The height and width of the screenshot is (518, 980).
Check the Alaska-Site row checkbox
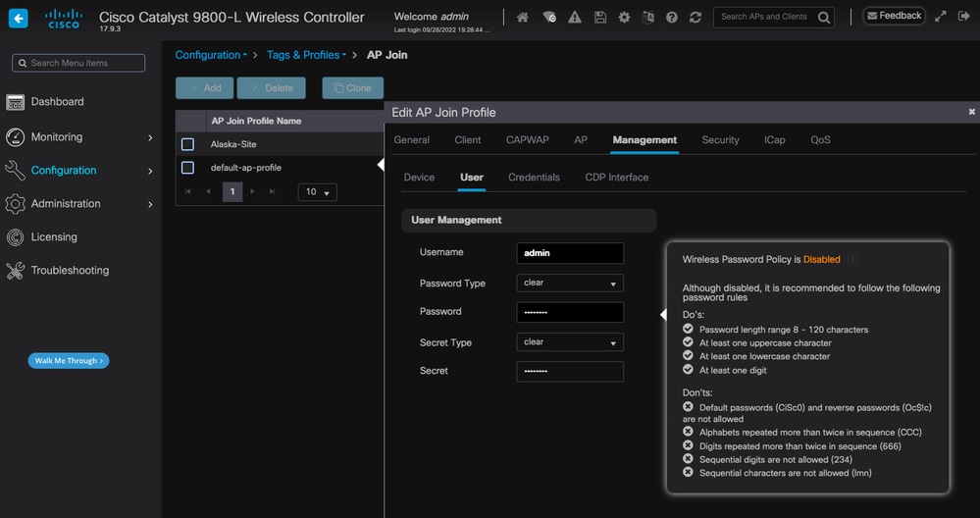pyautogui.click(x=187, y=144)
